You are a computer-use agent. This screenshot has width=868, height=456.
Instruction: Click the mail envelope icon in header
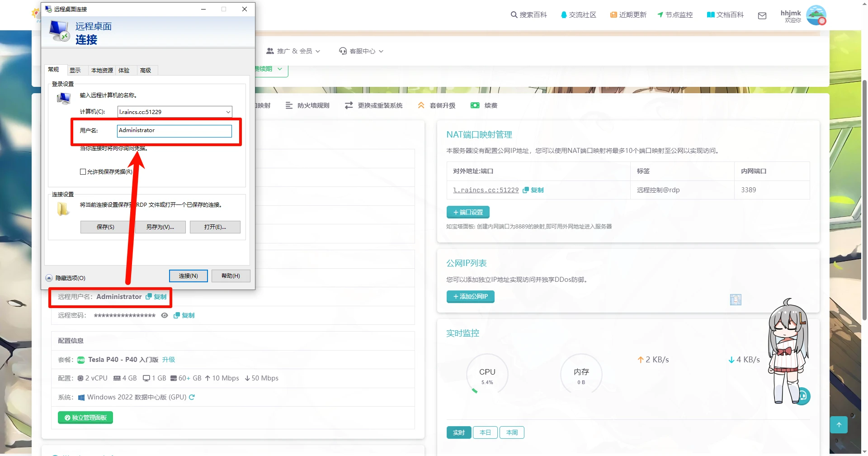[x=762, y=16]
